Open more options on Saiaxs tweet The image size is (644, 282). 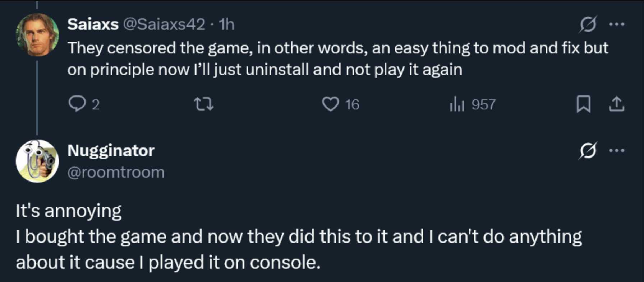tap(617, 24)
